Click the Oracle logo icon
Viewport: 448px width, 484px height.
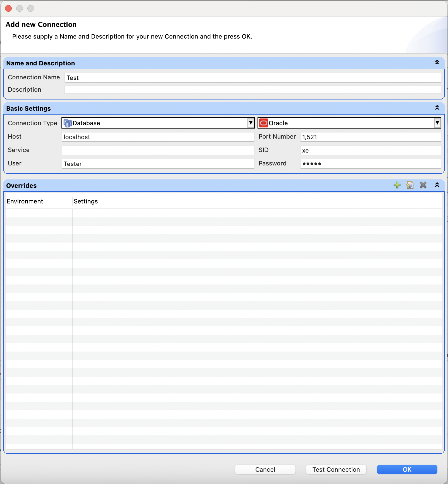[x=264, y=123]
